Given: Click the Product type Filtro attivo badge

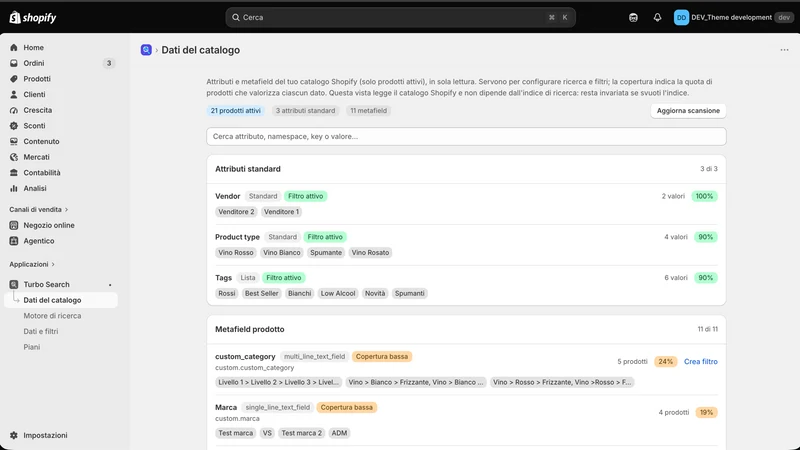Looking at the screenshot, I should click(x=324, y=237).
